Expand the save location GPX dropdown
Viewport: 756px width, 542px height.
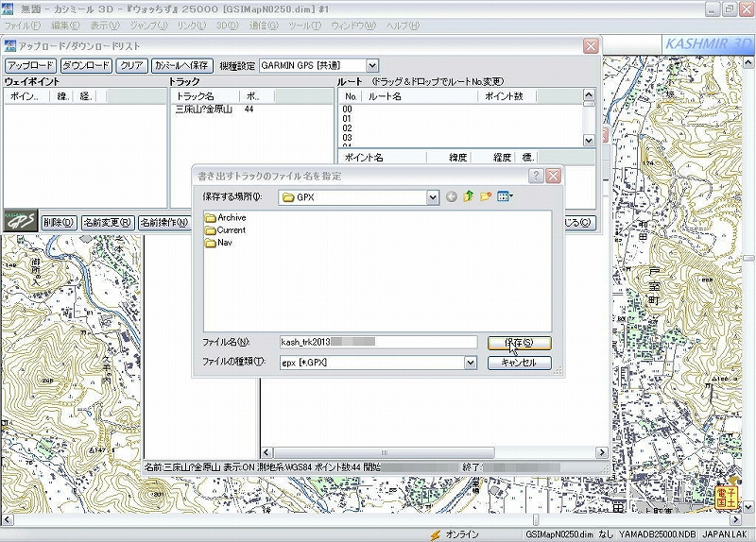433,197
